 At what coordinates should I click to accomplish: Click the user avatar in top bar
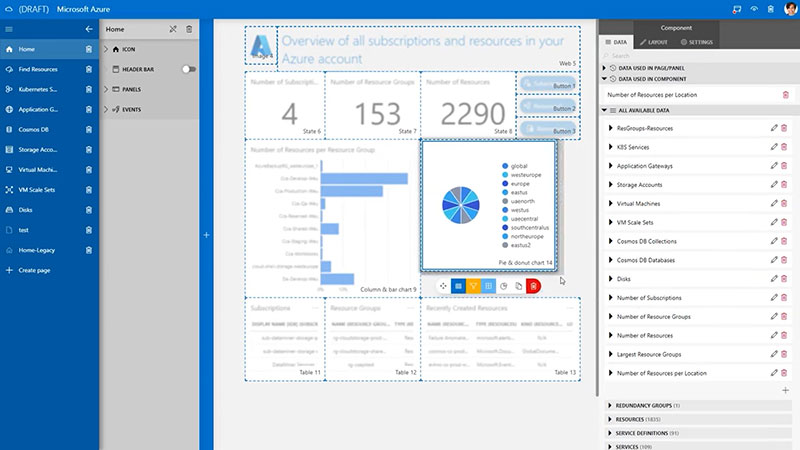[790, 9]
